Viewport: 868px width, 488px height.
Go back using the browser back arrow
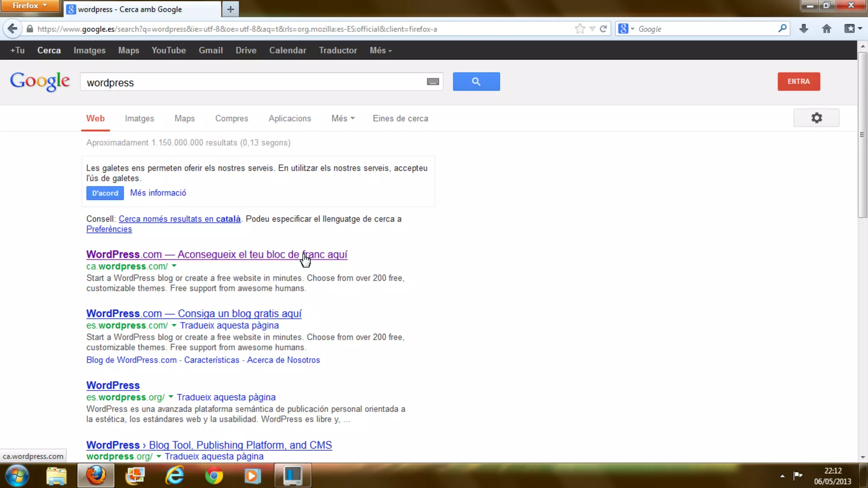12,29
